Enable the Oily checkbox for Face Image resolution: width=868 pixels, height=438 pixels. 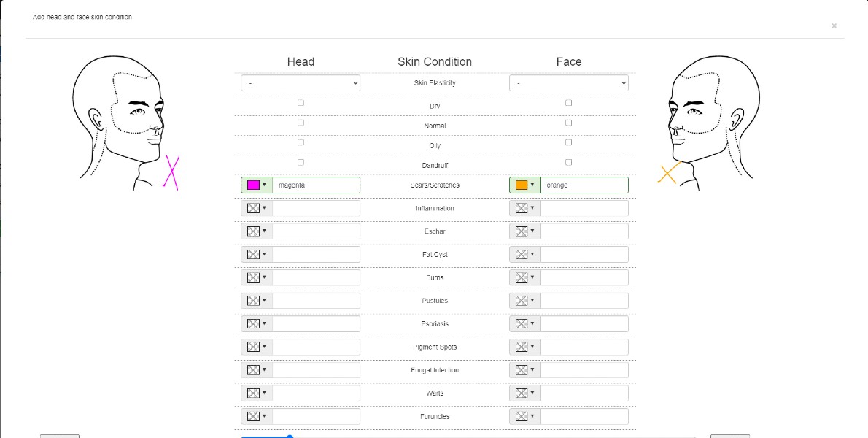click(569, 142)
